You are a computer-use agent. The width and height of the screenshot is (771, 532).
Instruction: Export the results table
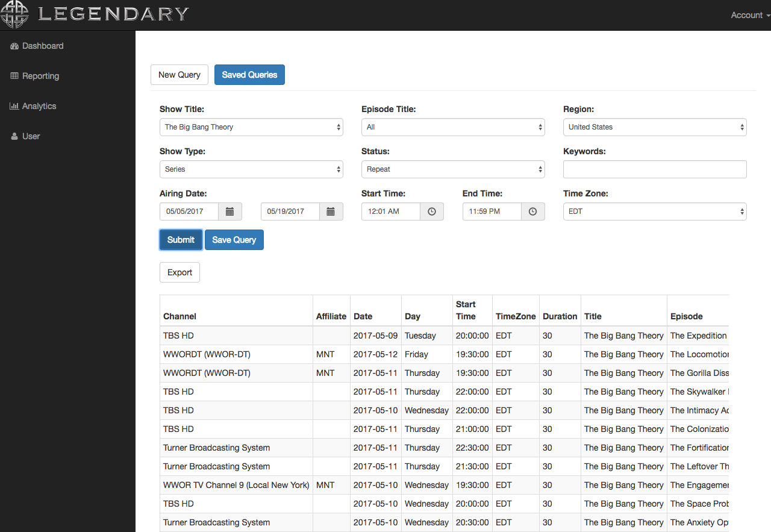pos(179,272)
